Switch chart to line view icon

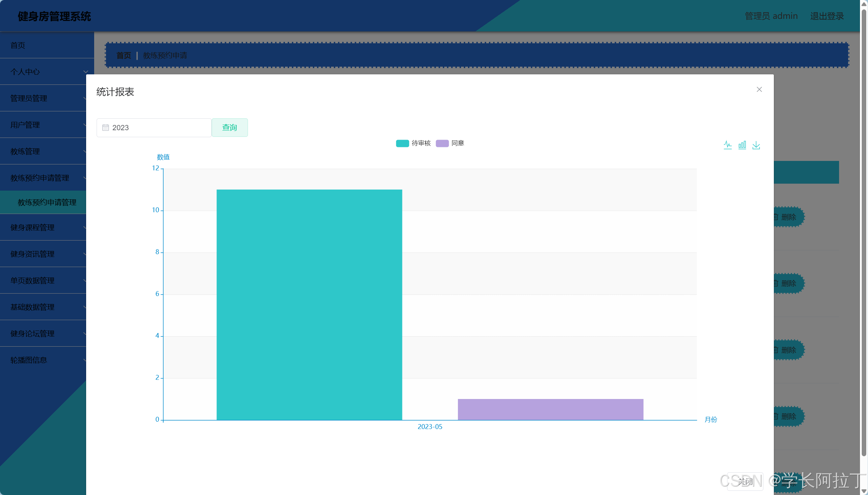pos(727,145)
